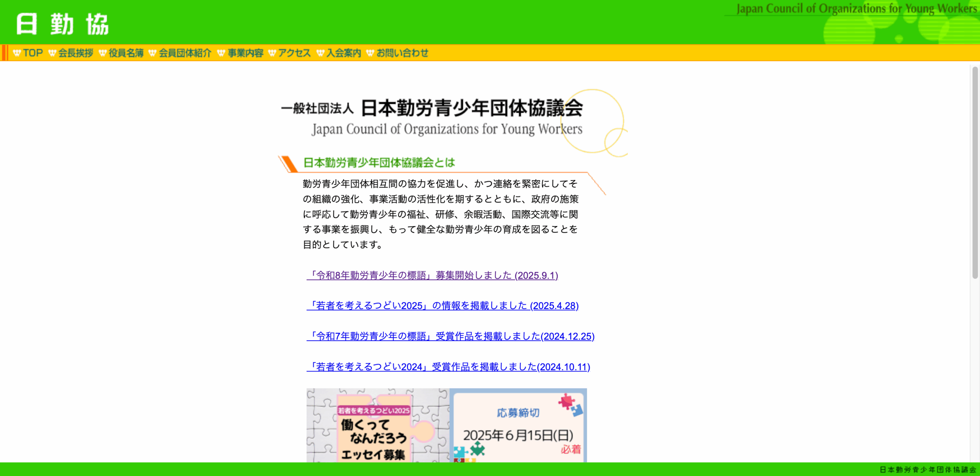Open the 会員団体紹介 menu item

[x=185, y=53]
